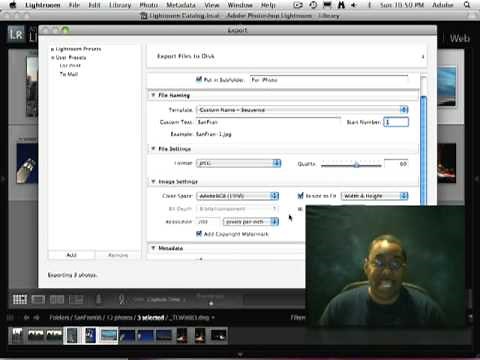This screenshot has width=480, height=360.
Task: Open Export Files to Disk dropdown
Action: click(x=287, y=56)
